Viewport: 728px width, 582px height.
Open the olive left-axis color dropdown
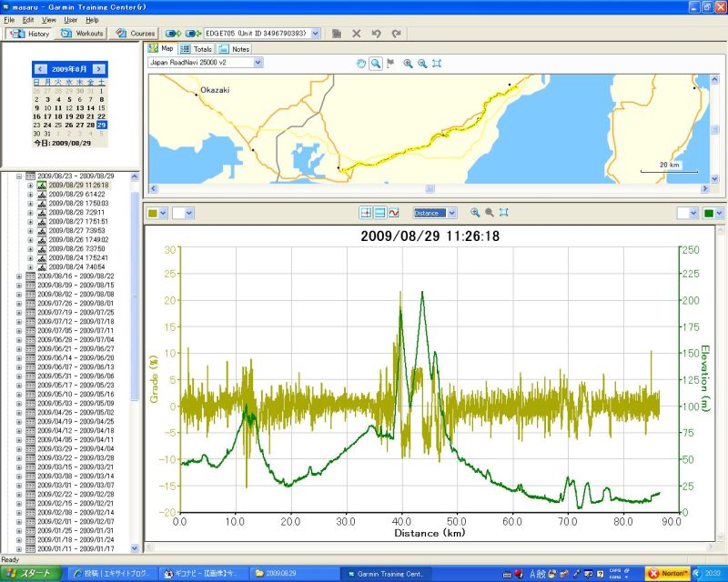[163, 214]
